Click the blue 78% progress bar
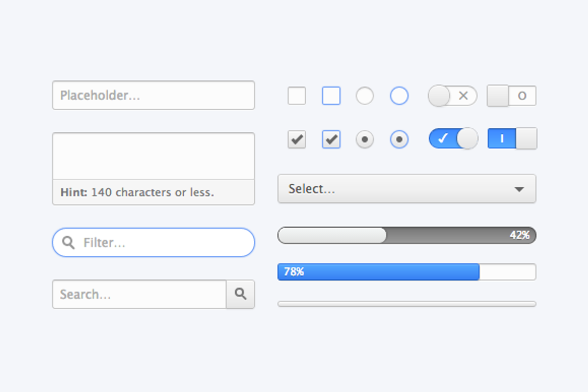Screen dimensions: 588x392 point(377,272)
